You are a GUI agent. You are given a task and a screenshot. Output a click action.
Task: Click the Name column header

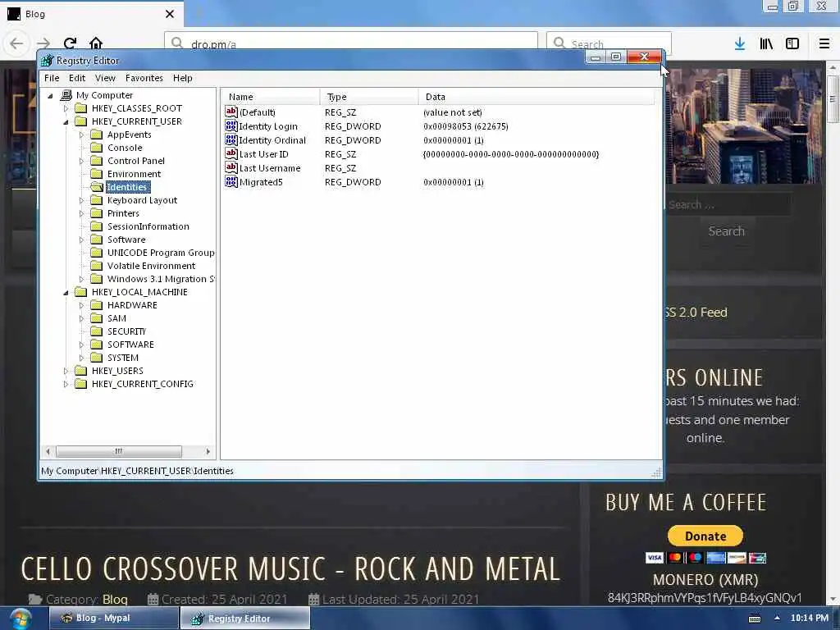click(271, 97)
